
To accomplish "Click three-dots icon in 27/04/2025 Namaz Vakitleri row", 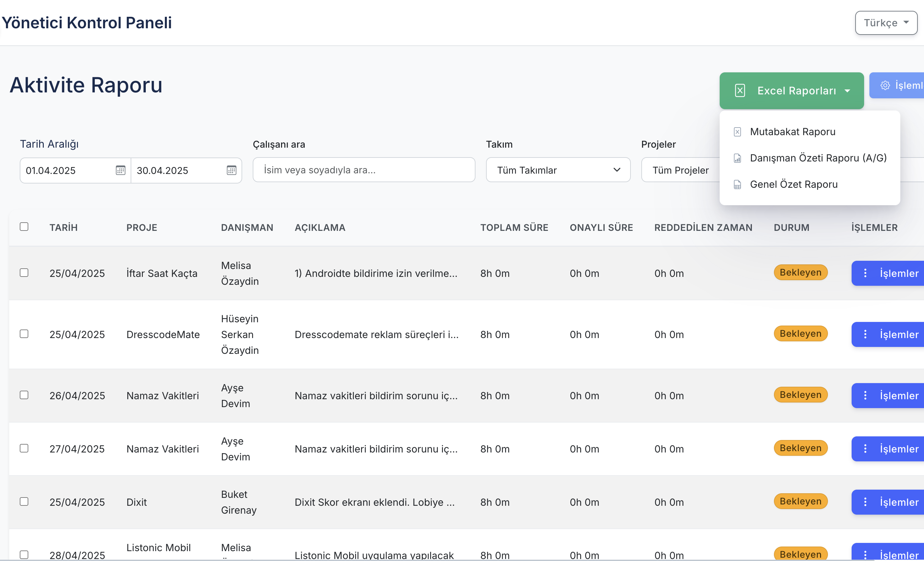I will (x=865, y=449).
